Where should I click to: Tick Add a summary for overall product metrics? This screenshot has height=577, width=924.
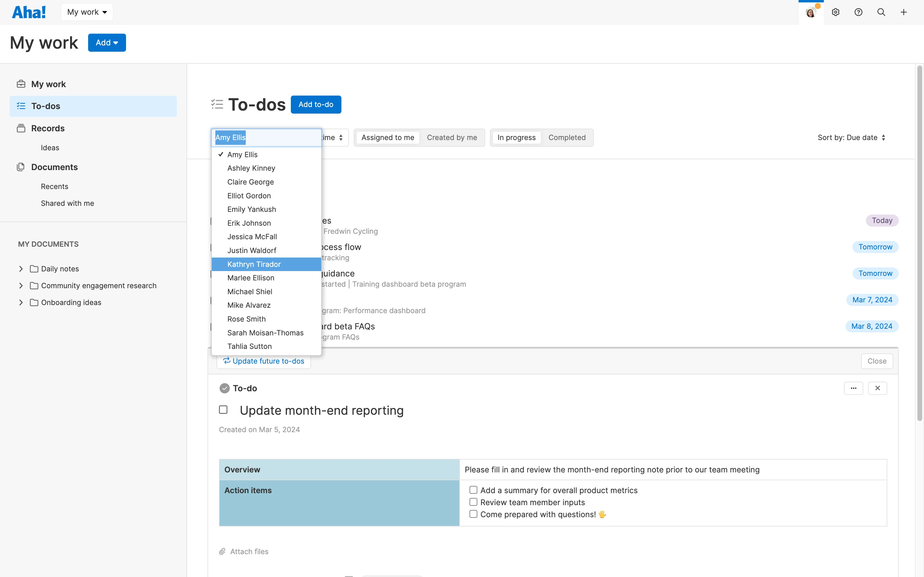[x=473, y=490]
